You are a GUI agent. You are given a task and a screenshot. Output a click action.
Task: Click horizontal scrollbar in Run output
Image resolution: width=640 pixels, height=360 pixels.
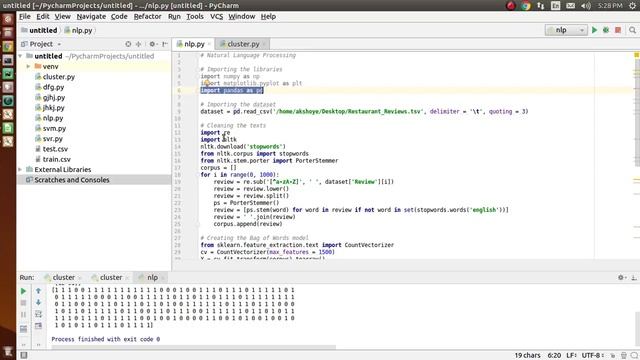coord(193,347)
